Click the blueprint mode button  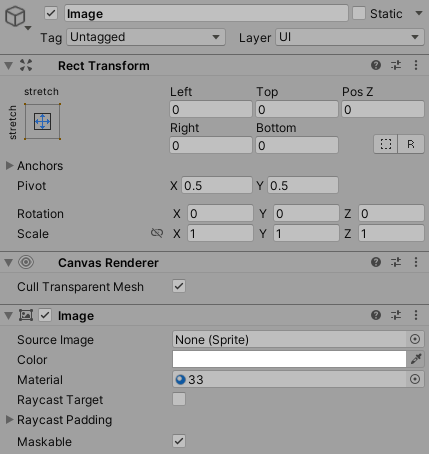point(386,144)
